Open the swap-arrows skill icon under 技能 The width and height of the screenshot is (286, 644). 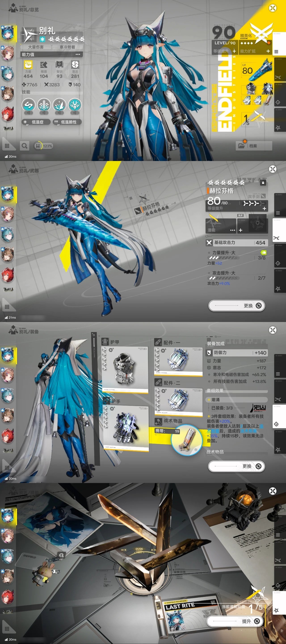[x=28, y=105]
